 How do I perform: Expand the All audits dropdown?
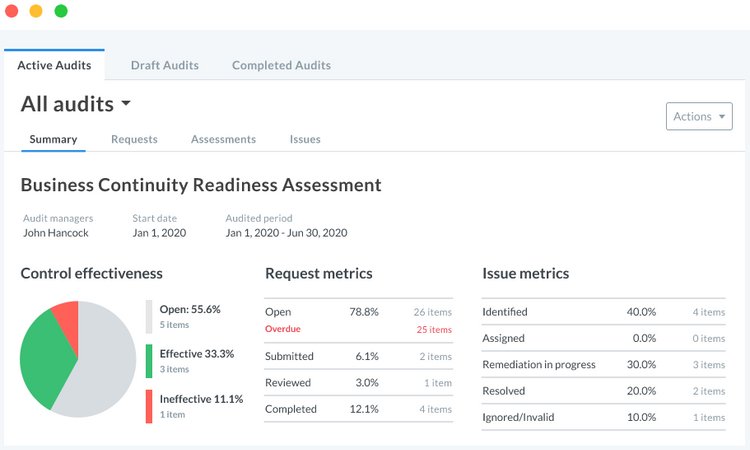[x=76, y=104]
